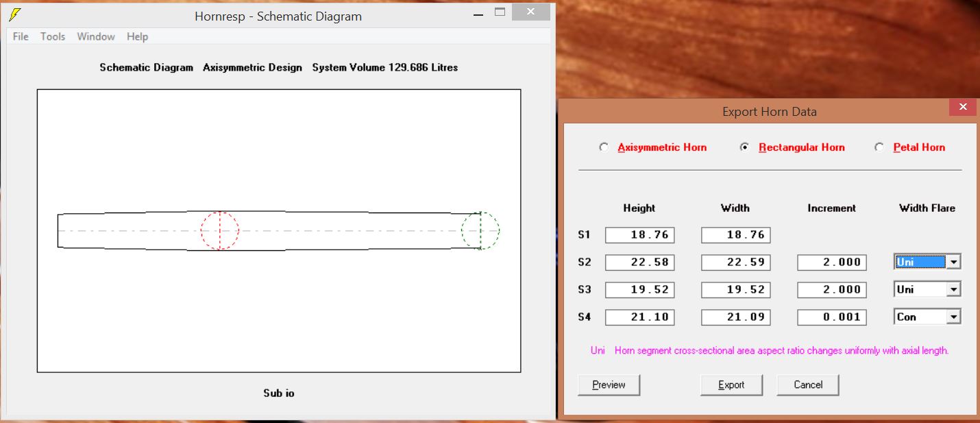Click the red driver circle in schematic
Image resolution: width=980 pixels, height=423 pixels.
219,230
